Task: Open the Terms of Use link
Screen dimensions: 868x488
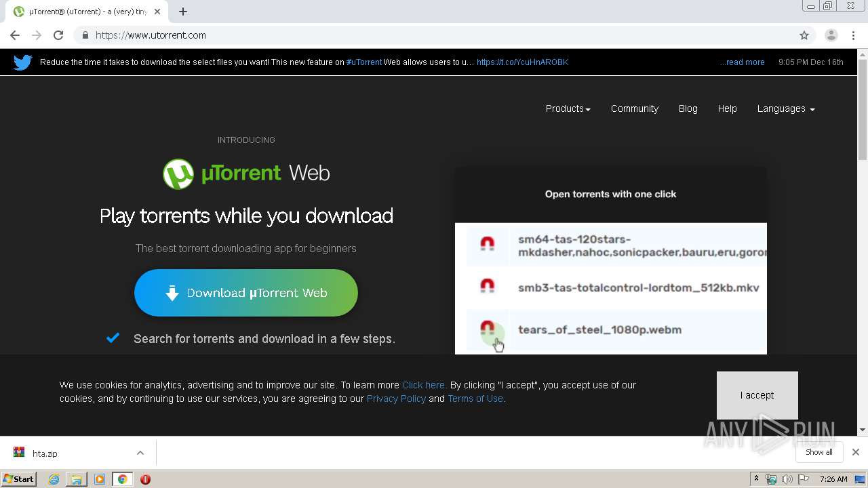Action: click(x=475, y=399)
